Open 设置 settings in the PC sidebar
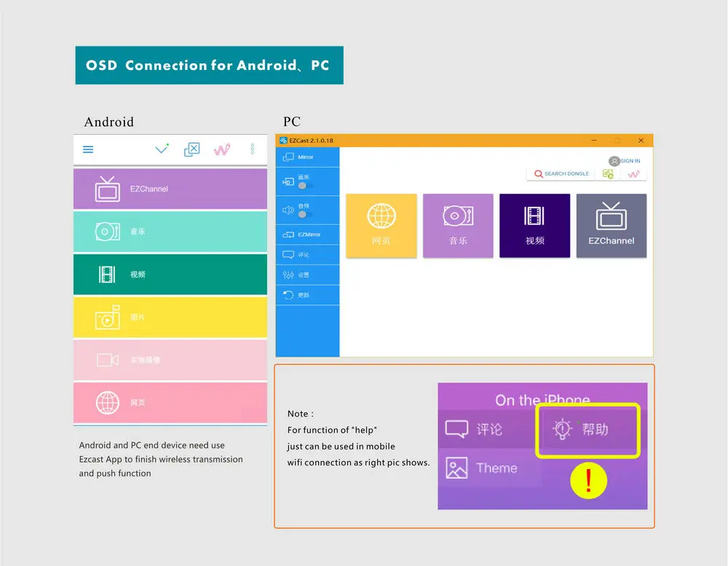 307,275
